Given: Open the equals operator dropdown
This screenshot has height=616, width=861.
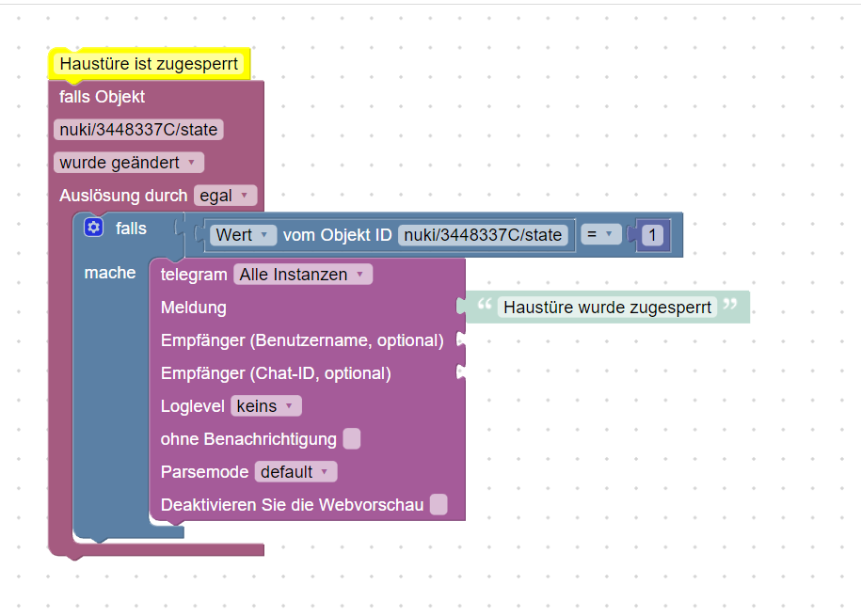Looking at the screenshot, I should 600,235.
